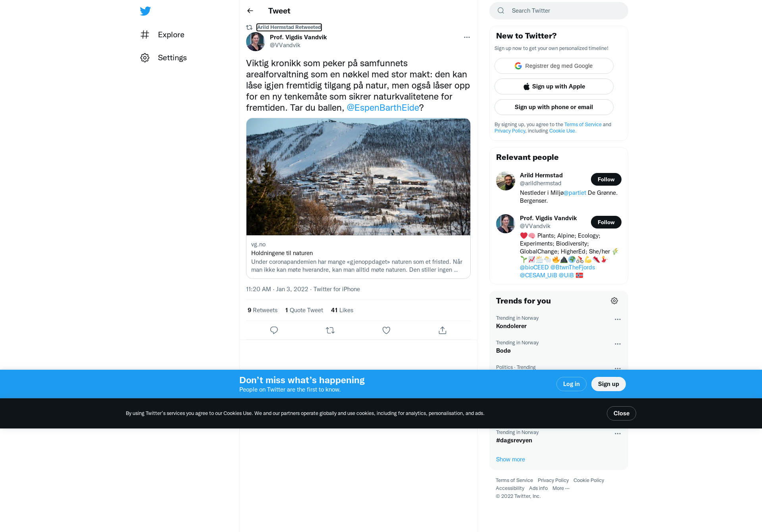Click the Search Twitter field

click(559, 11)
